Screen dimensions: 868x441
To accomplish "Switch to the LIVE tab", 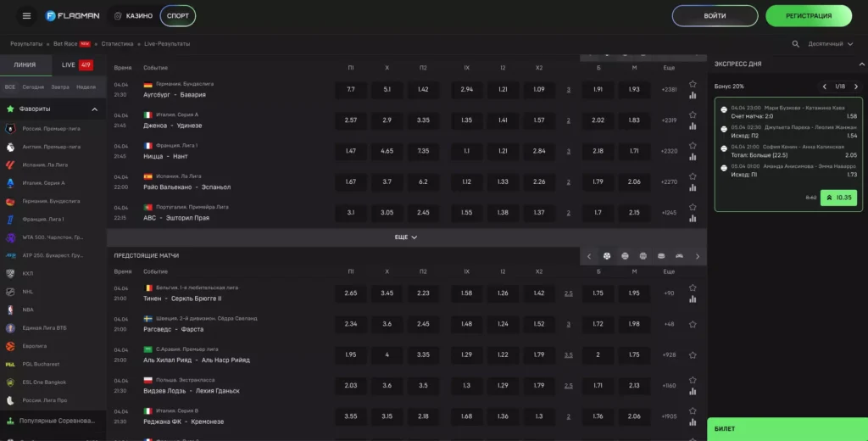I will pyautogui.click(x=77, y=65).
